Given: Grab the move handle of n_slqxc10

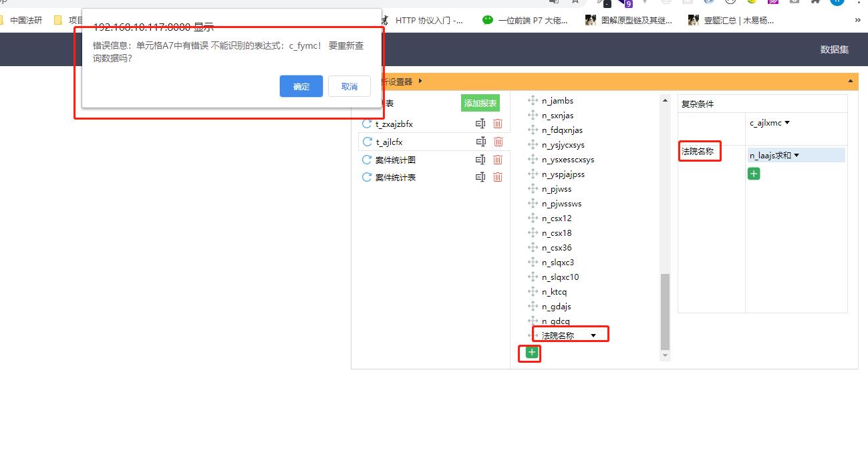Looking at the screenshot, I should [x=533, y=277].
